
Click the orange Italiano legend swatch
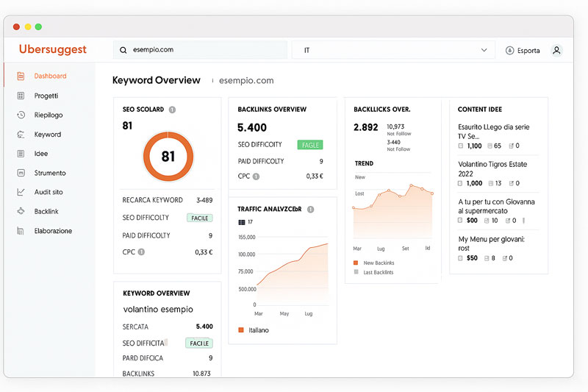pos(241,330)
